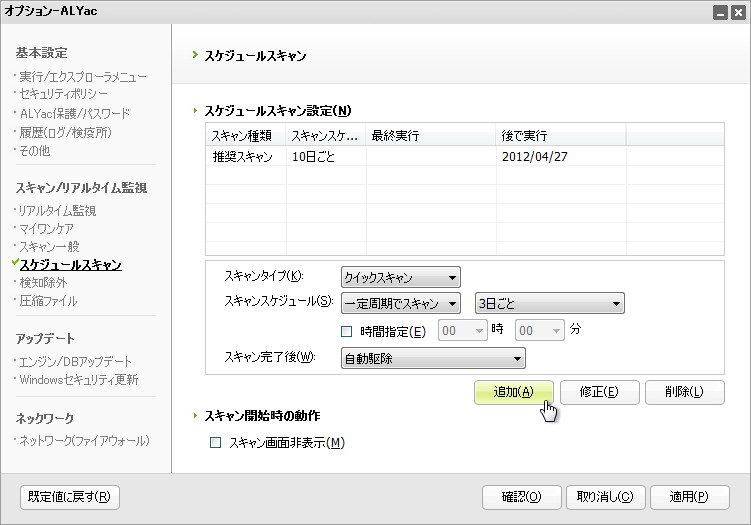Open 履歴(ログ/検疫所) settings
751x525 pixels.
click(65, 132)
